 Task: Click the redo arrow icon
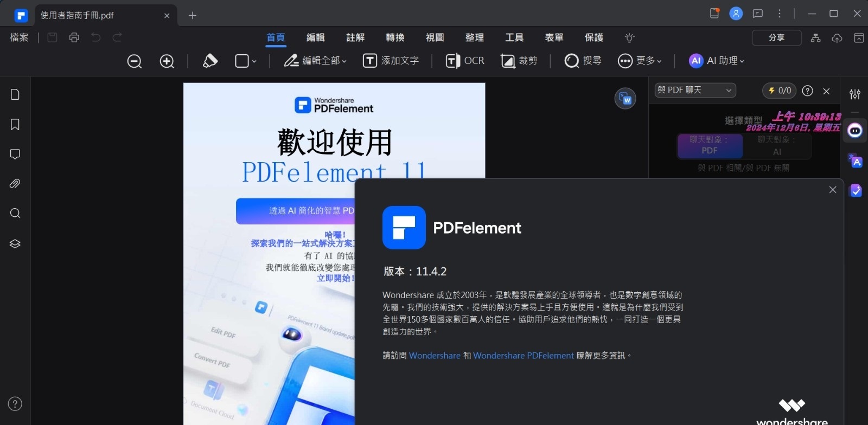click(x=117, y=37)
